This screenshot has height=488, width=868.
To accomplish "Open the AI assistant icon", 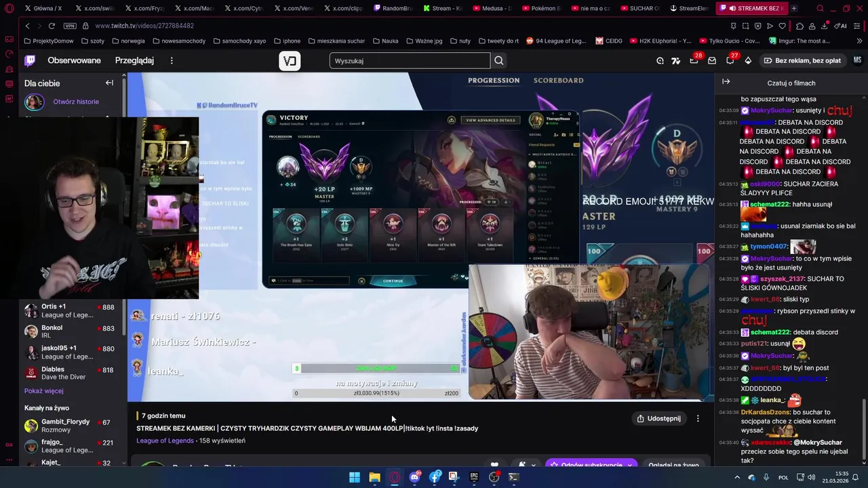I will click(841, 26).
